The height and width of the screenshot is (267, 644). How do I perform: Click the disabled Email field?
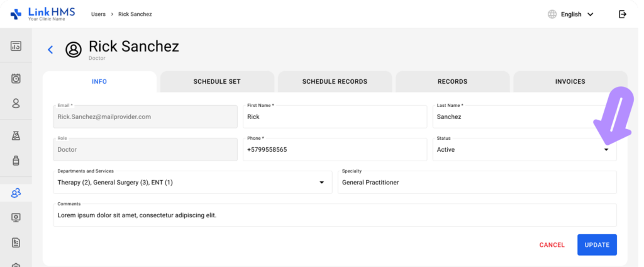[145, 116]
